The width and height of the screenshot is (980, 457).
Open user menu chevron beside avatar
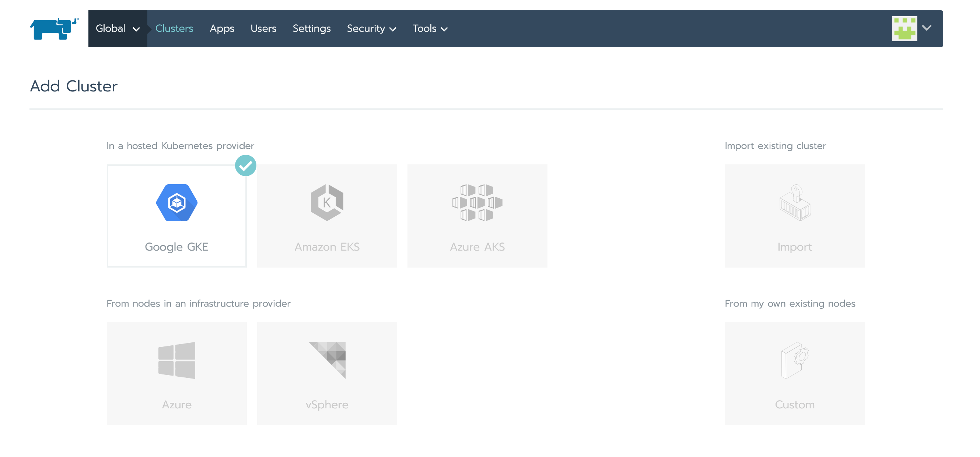[x=927, y=28]
